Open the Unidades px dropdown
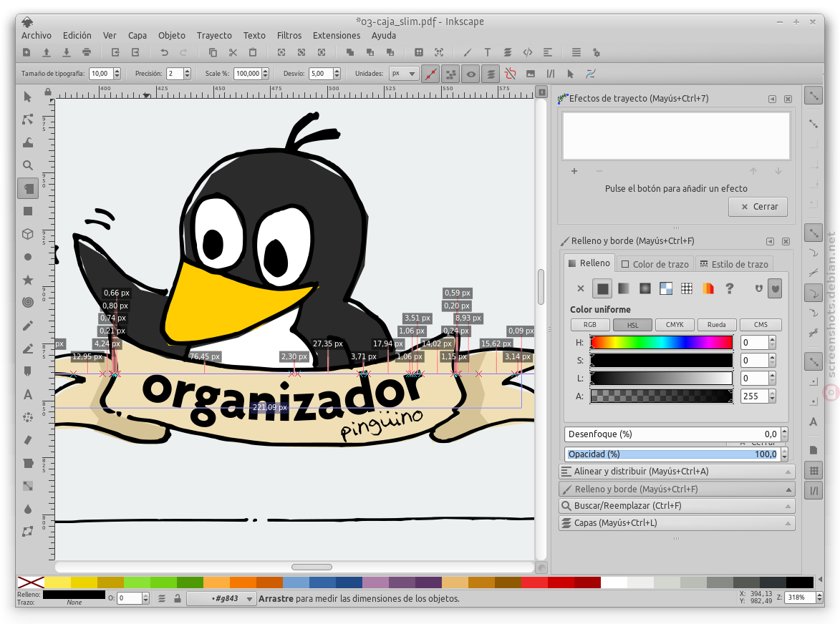The image size is (840, 624). pos(403,74)
